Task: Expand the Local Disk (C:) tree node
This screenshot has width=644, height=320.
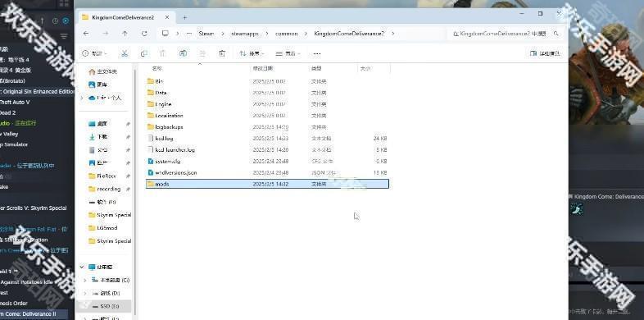Action: (x=85, y=280)
